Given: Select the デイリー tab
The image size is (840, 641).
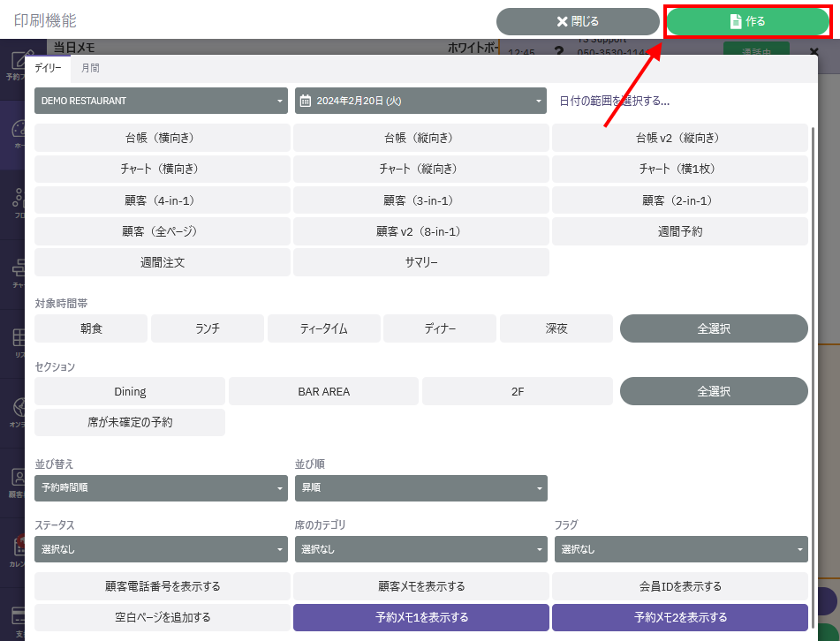Looking at the screenshot, I should pyautogui.click(x=48, y=68).
